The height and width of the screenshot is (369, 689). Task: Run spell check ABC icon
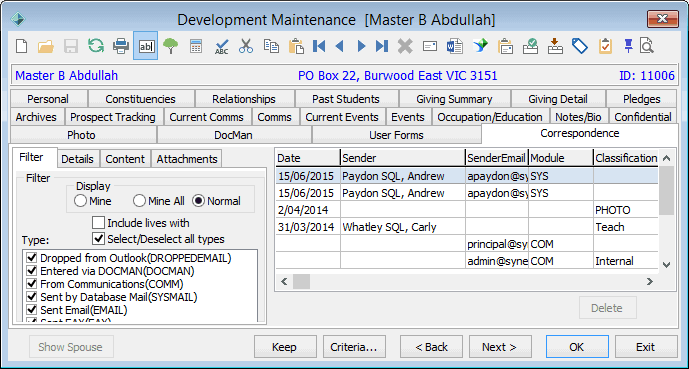click(221, 47)
